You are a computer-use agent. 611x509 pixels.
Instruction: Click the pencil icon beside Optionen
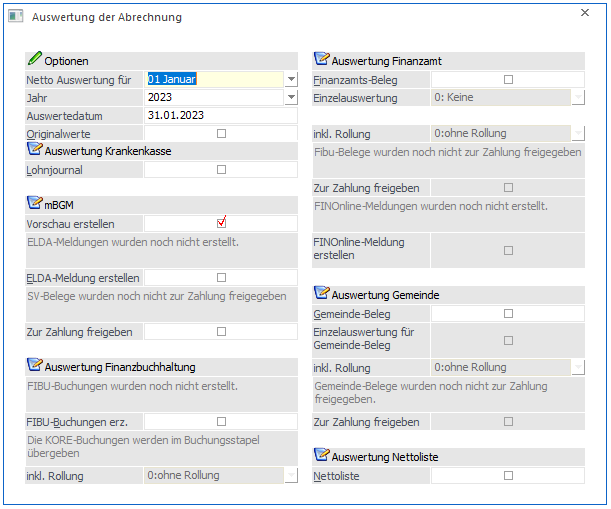[x=35, y=59]
